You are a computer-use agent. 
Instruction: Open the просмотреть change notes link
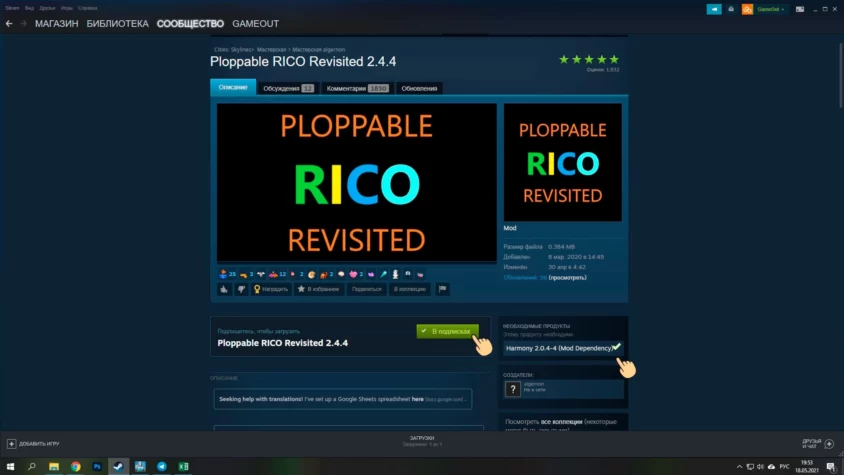[567, 278]
